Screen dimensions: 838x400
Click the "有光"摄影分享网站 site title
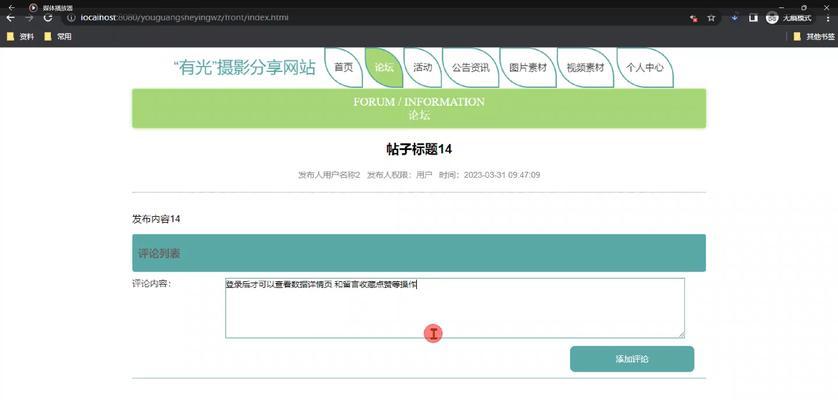click(x=245, y=68)
